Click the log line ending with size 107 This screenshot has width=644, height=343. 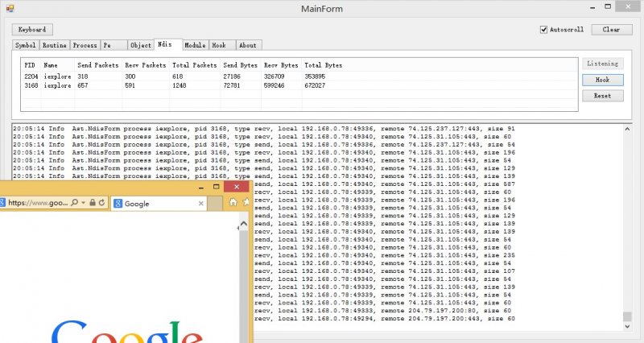click(x=384, y=271)
